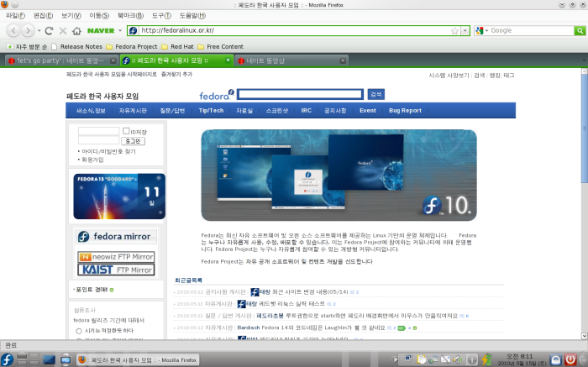Image resolution: width=588 pixels, height=367 pixels.
Task: Click the lock screen button on the panel
Action: (556, 360)
